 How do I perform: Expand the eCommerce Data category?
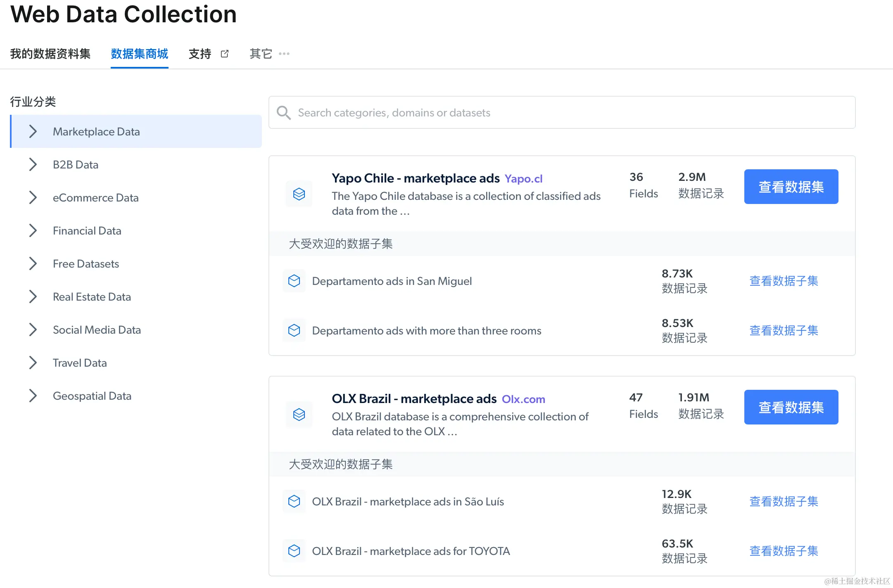(x=33, y=197)
